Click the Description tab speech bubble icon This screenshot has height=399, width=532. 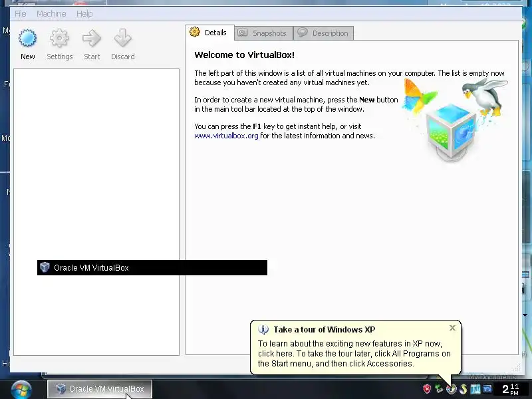[303, 32]
